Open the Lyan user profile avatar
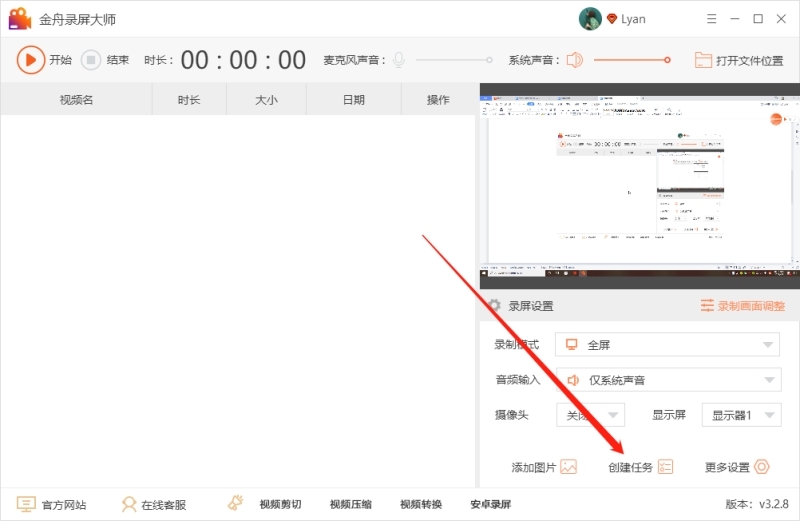Viewport: 800px width, 521px height. 590,19
